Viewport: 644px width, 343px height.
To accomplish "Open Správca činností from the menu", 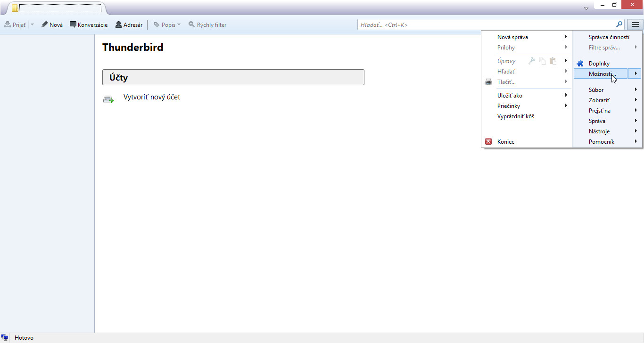I will tap(608, 37).
